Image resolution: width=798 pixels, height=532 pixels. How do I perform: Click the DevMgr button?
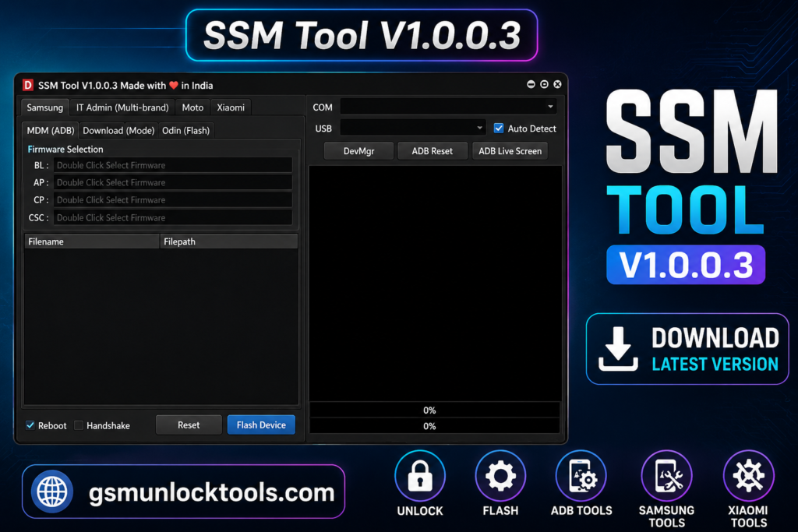pyautogui.click(x=358, y=151)
